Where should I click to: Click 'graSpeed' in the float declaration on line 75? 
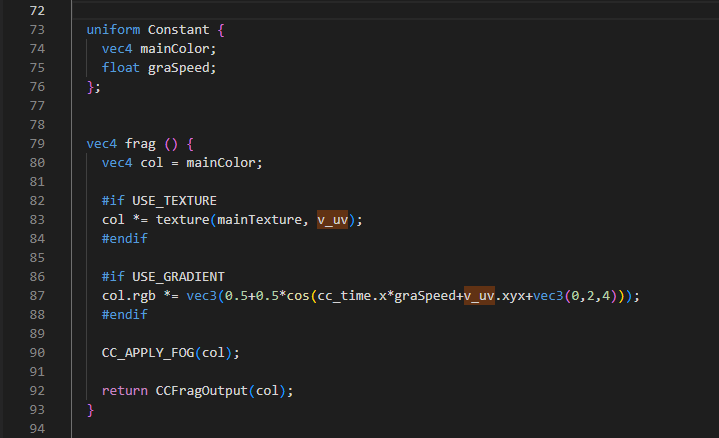(178, 68)
